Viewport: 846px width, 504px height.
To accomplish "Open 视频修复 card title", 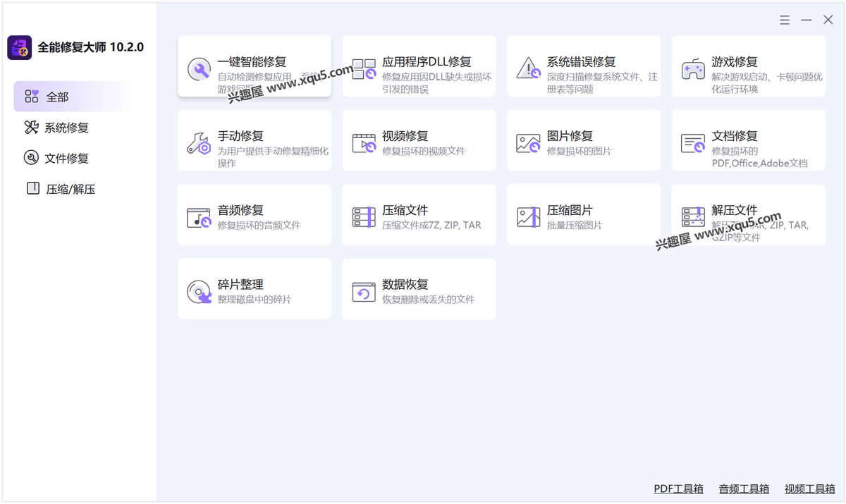I will (405, 136).
